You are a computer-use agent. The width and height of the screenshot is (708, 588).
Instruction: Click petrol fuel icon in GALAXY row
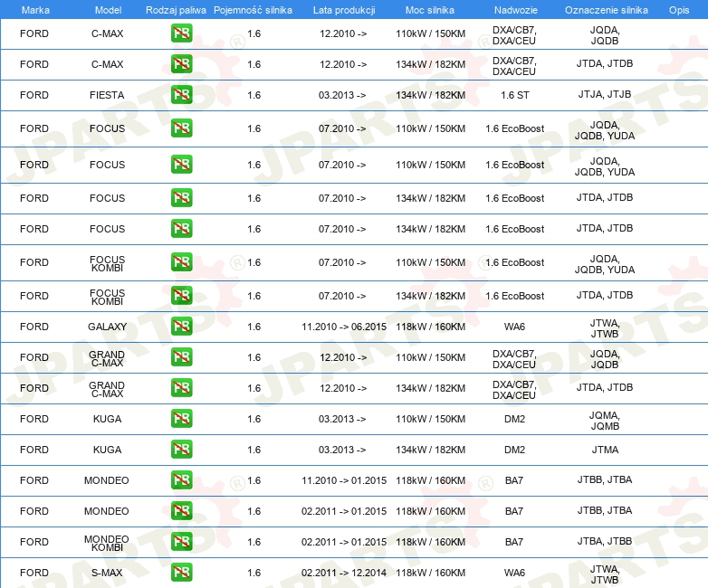181,327
